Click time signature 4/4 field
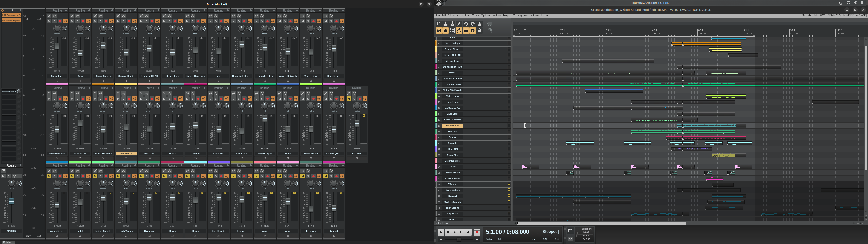The height and width of the screenshot is (244, 868). pos(557,239)
